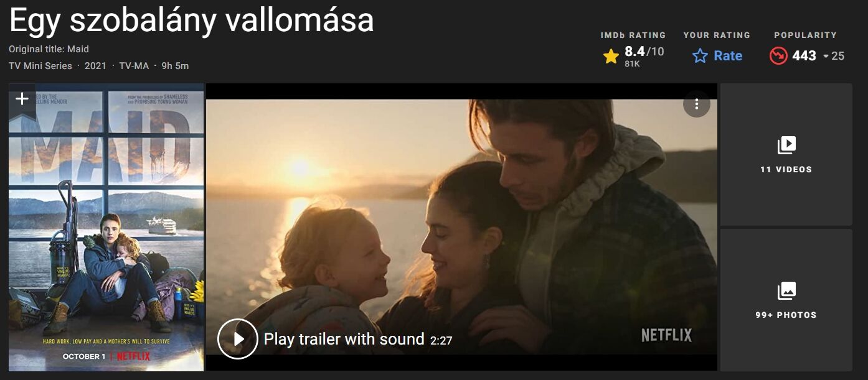Image resolution: width=868 pixels, height=380 pixels.
Task: Click the 443 popularity rank number
Action: 804,56
